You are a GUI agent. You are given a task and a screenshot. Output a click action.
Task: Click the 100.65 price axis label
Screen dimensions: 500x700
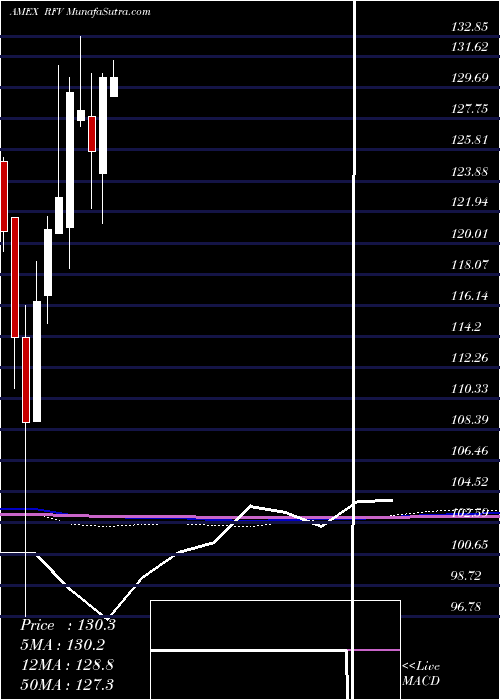coord(469,545)
